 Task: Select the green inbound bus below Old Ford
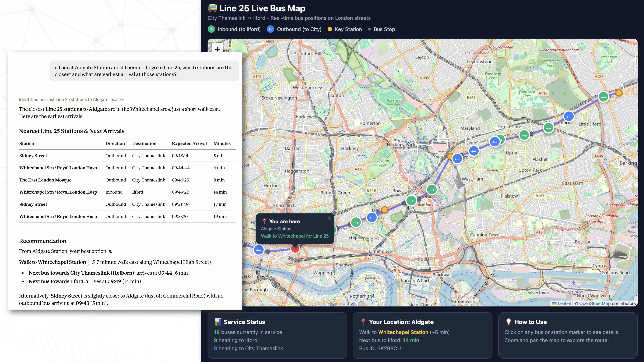click(x=432, y=190)
